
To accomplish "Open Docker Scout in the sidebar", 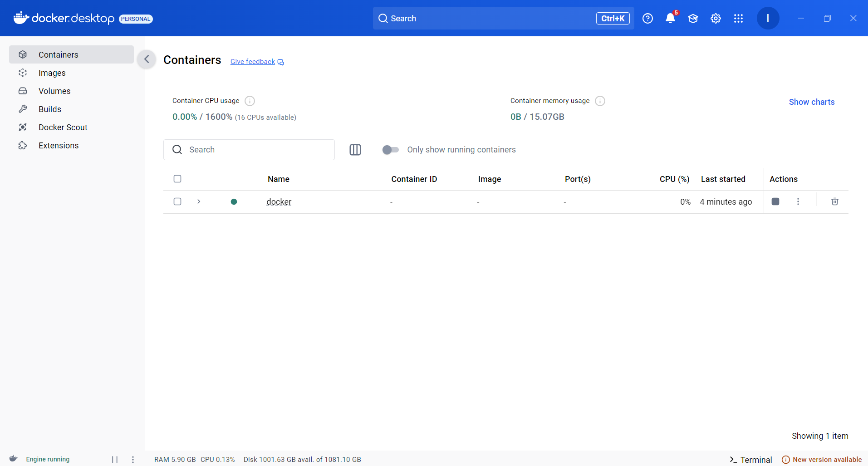I will [x=71, y=127].
